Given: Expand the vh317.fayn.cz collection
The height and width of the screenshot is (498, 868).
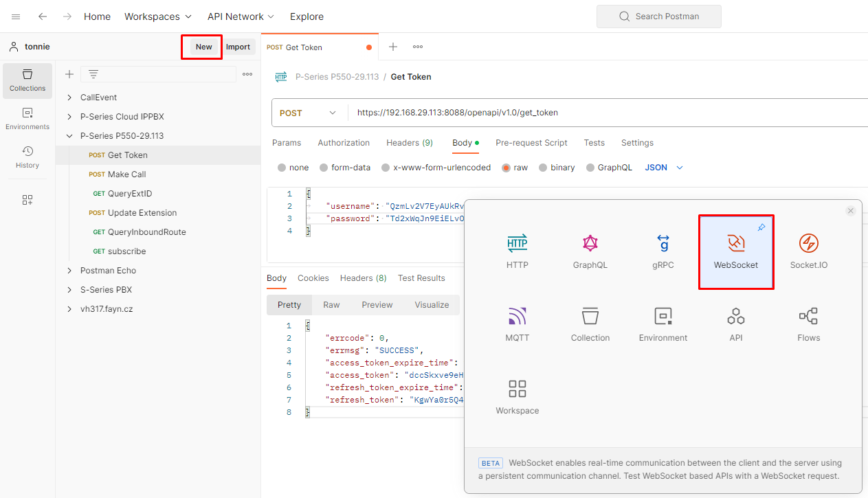Looking at the screenshot, I should pos(69,309).
